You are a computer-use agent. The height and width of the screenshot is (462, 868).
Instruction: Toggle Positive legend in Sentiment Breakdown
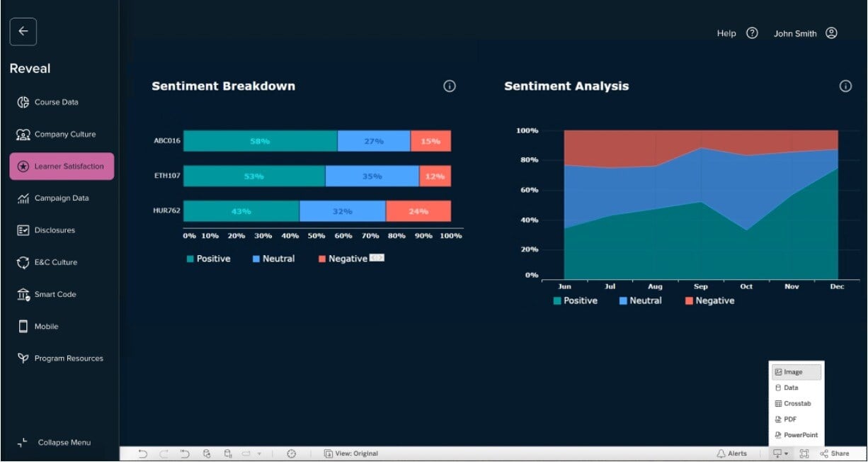pos(208,259)
